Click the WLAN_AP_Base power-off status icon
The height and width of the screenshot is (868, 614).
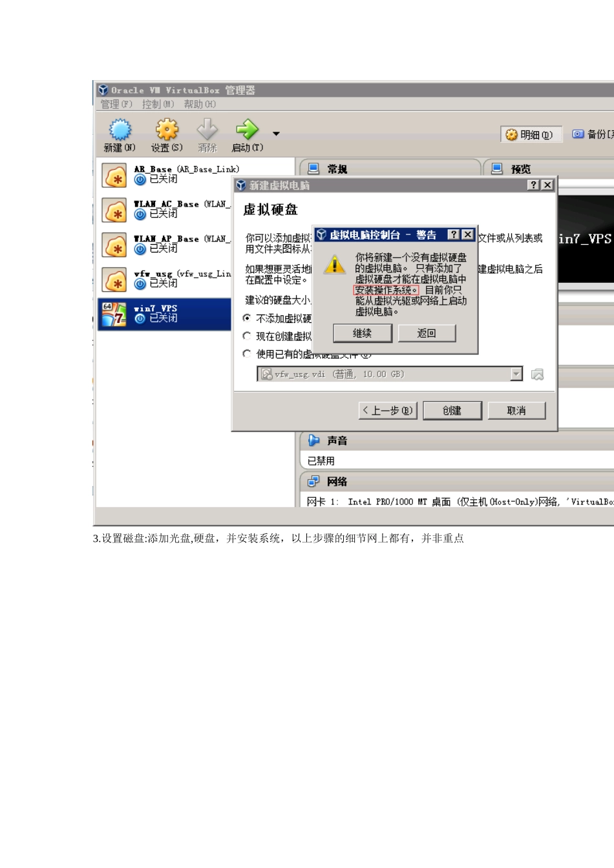[140, 249]
